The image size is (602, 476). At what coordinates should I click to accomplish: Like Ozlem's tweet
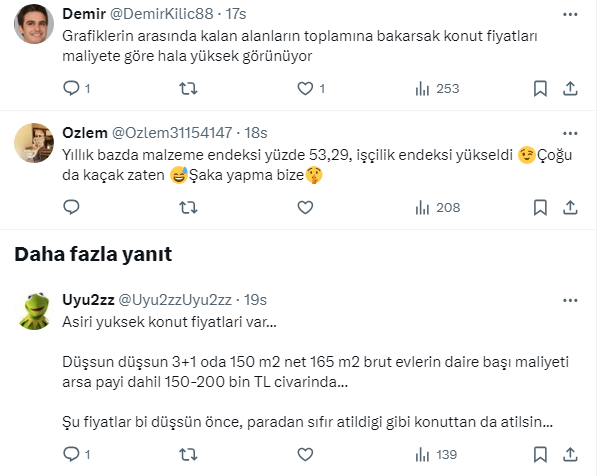(305, 207)
